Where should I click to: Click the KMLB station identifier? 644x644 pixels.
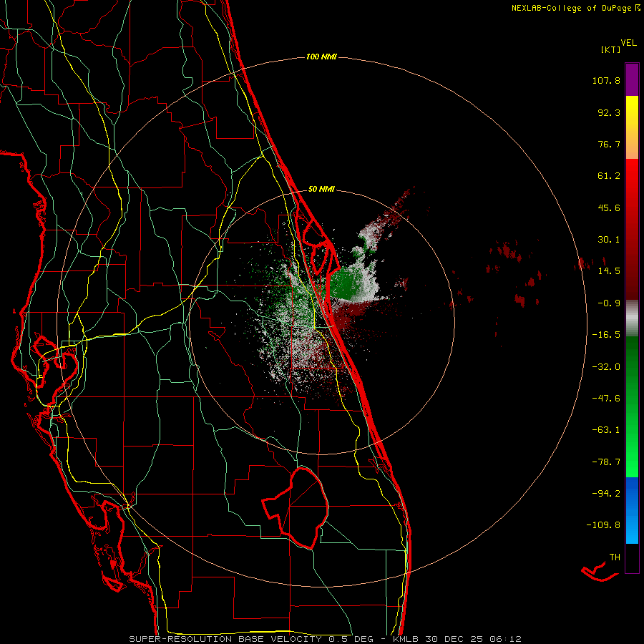coord(406,639)
